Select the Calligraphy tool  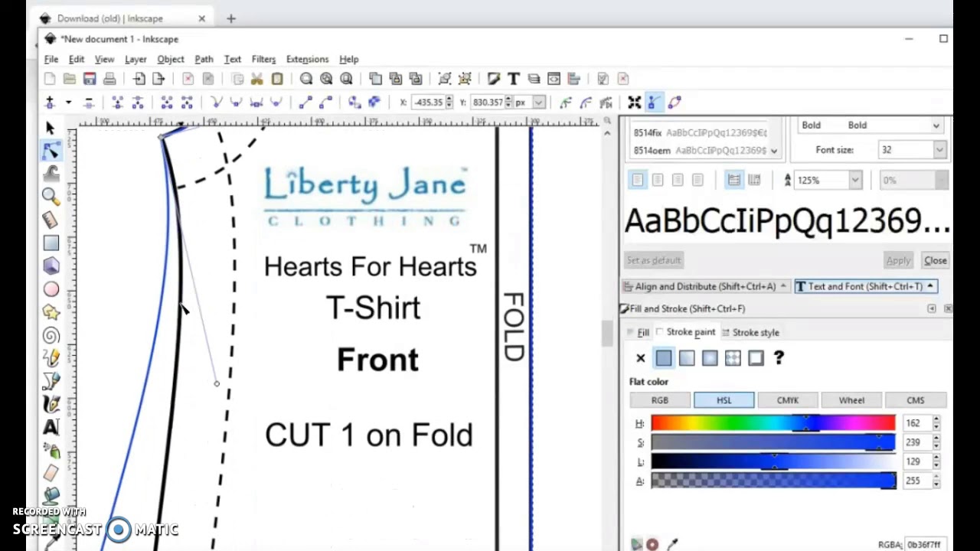pos(51,404)
